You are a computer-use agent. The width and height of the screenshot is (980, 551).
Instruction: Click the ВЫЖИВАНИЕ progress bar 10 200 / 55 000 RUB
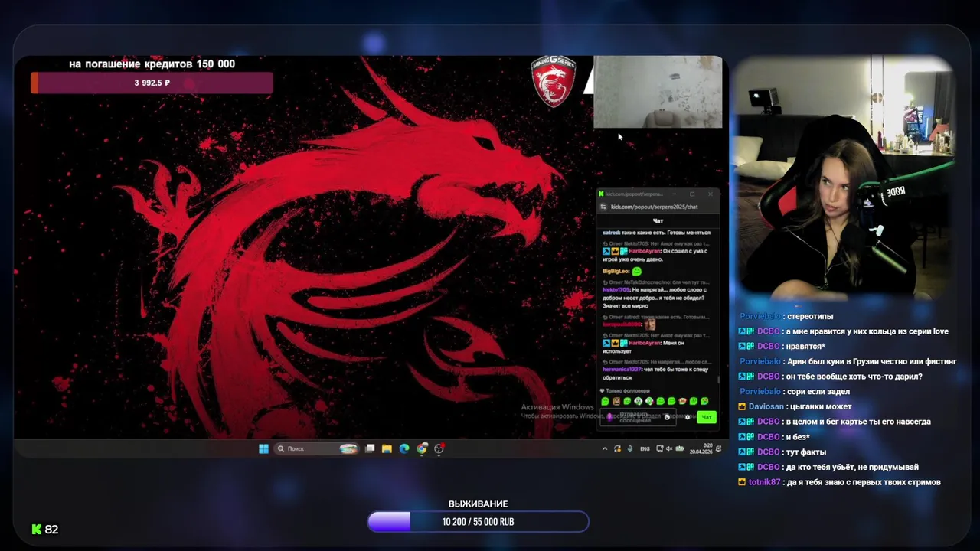478,522
